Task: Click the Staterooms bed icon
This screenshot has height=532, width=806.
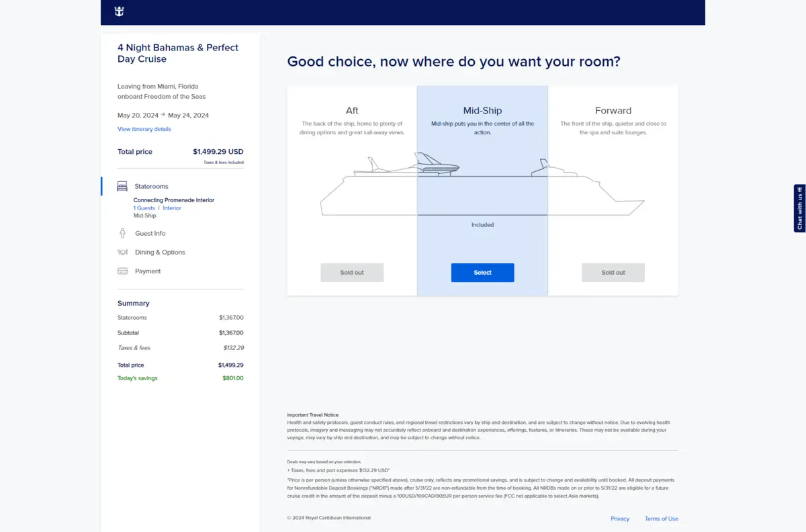Action: click(122, 186)
